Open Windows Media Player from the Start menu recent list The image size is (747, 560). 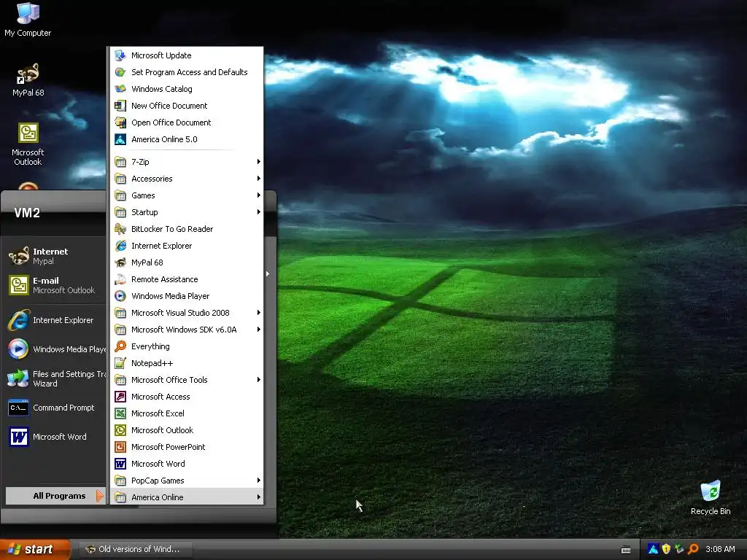(x=55, y=349)
